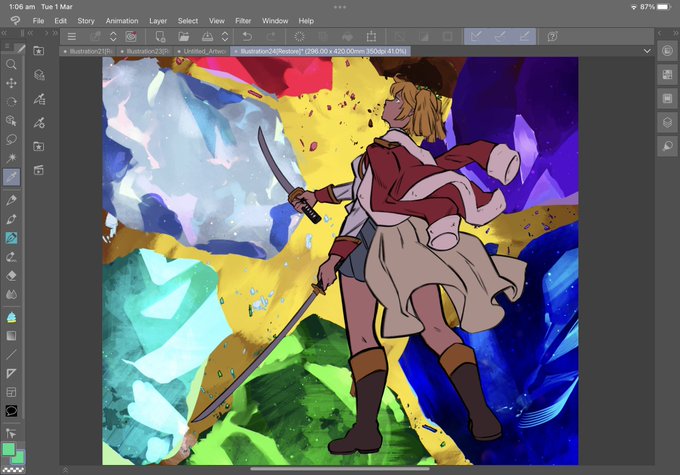Toggle Snap to Grid

524,36
